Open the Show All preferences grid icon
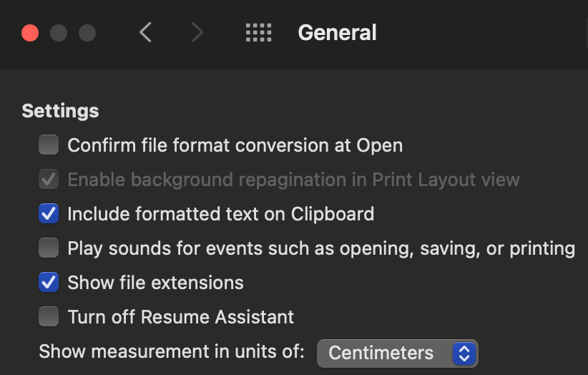588x375 pixels. 258,33
